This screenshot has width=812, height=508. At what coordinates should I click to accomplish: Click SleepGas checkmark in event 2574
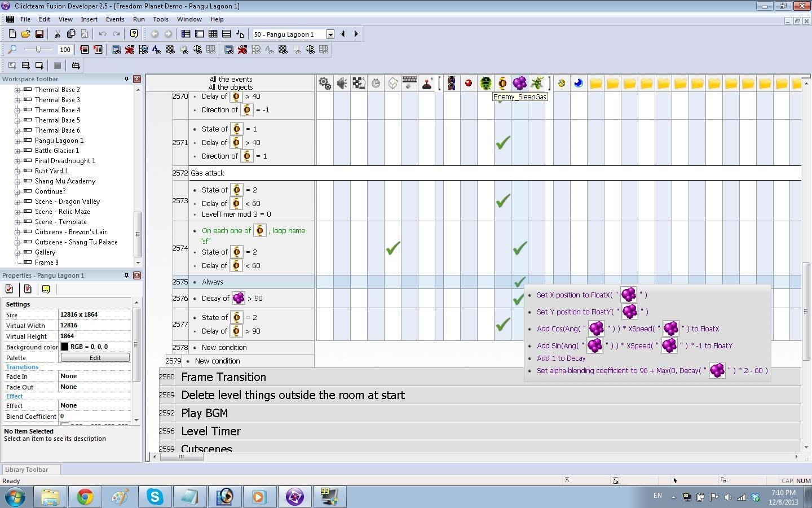tap(519, 248)
